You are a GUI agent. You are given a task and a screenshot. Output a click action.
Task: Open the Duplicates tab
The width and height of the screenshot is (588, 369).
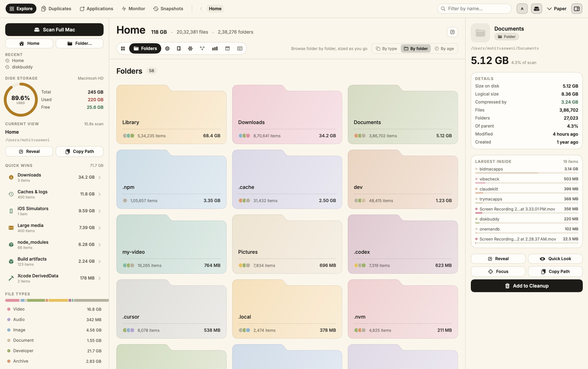[56, 9]
